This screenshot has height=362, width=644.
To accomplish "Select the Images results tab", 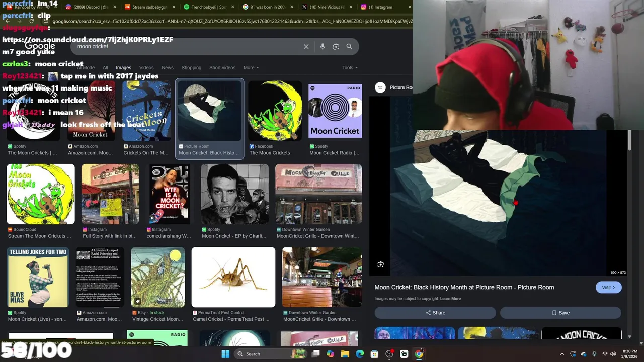I will pos(123,68).
